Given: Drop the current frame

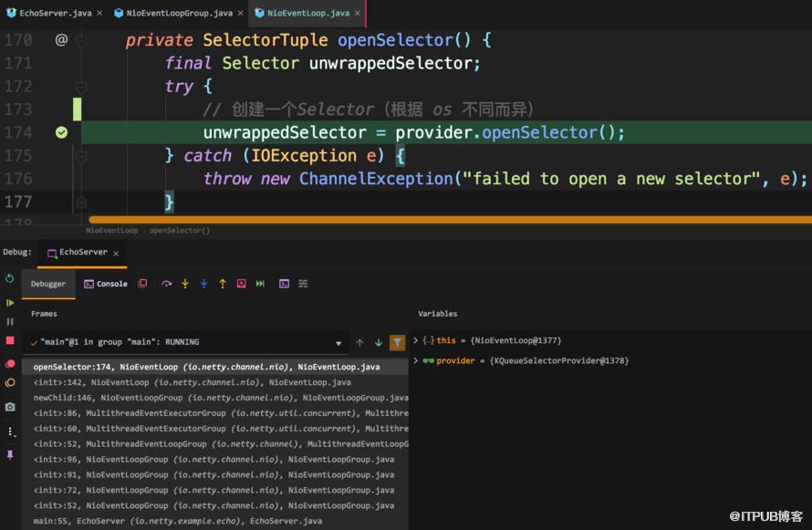Looking at the screenshot, I should coord(242,284).
